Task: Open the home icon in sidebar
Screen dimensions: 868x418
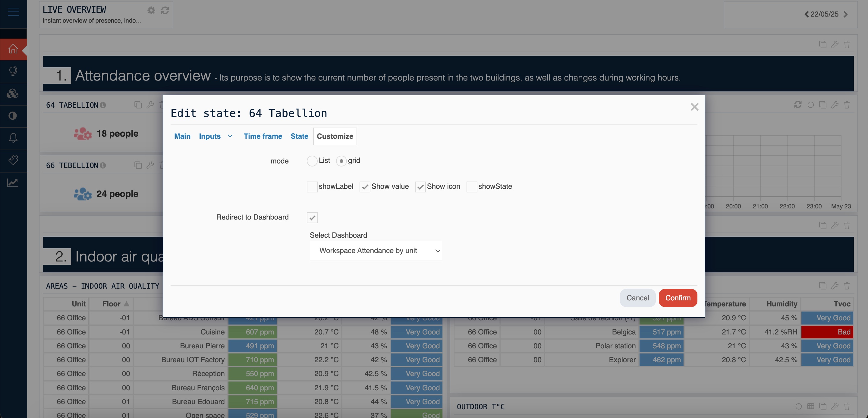Action: point(13,49)
